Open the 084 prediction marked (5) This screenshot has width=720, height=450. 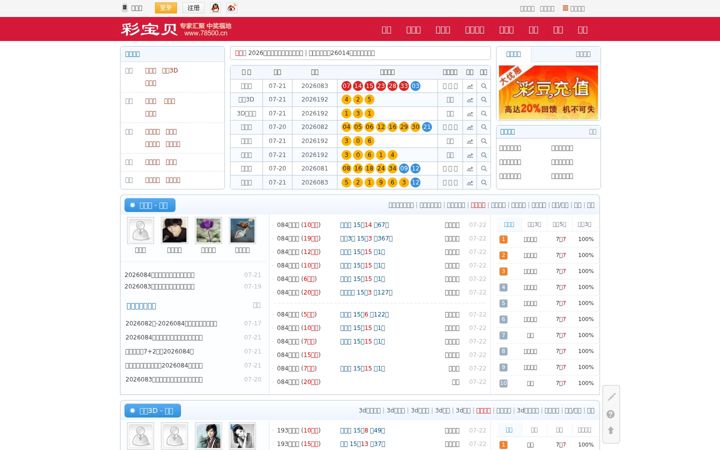click(297, 315)
